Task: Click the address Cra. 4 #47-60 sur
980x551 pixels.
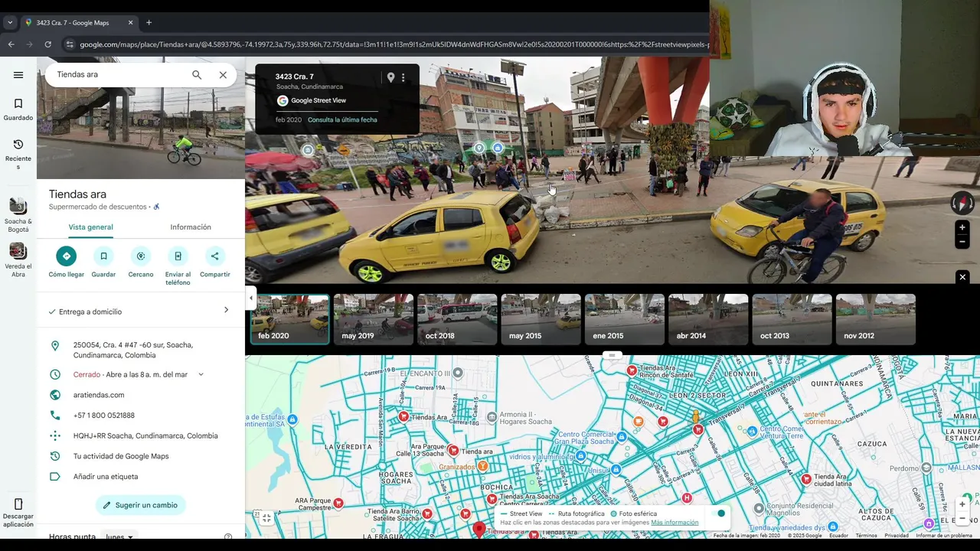Action: (133, 350)
